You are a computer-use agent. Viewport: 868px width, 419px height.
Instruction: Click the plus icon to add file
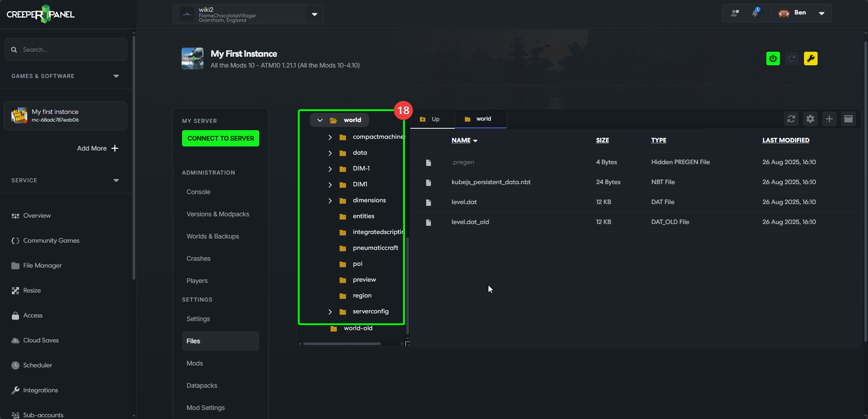pyautogui.click(x=829, y=119)
